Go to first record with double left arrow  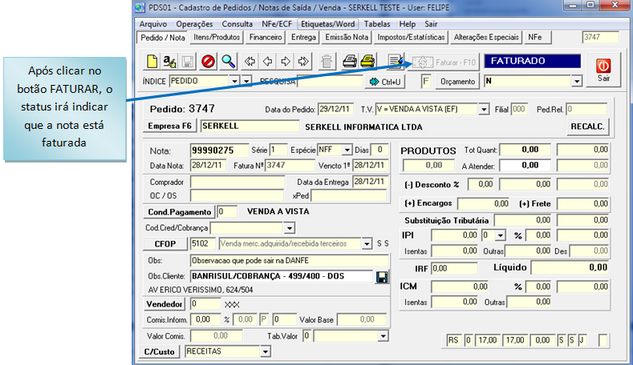point(250,61)
